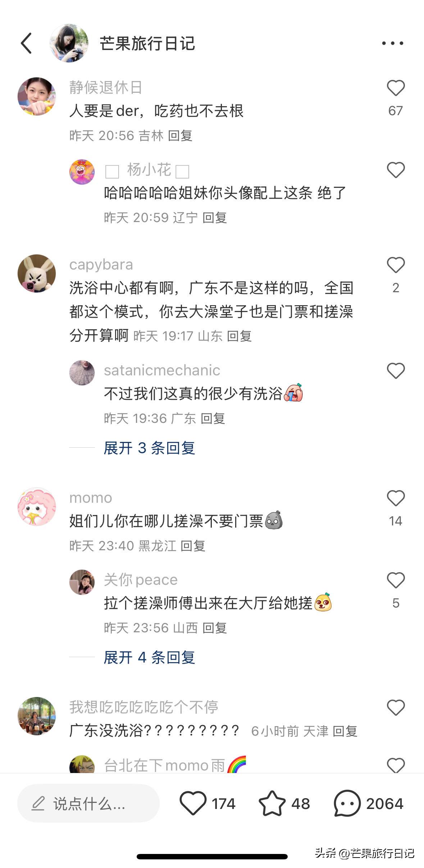Reply to momo's comment via 回复

click(193, 546)
